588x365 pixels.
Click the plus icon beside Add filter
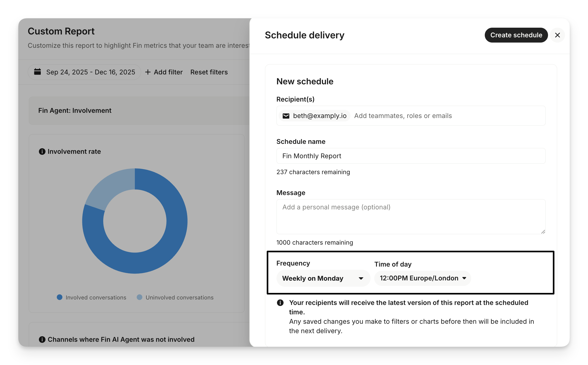point(148,72)
